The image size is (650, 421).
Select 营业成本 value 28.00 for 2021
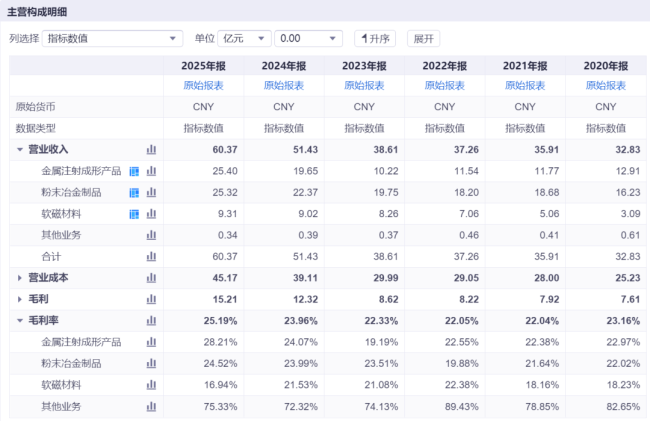[x=547, y=278]
